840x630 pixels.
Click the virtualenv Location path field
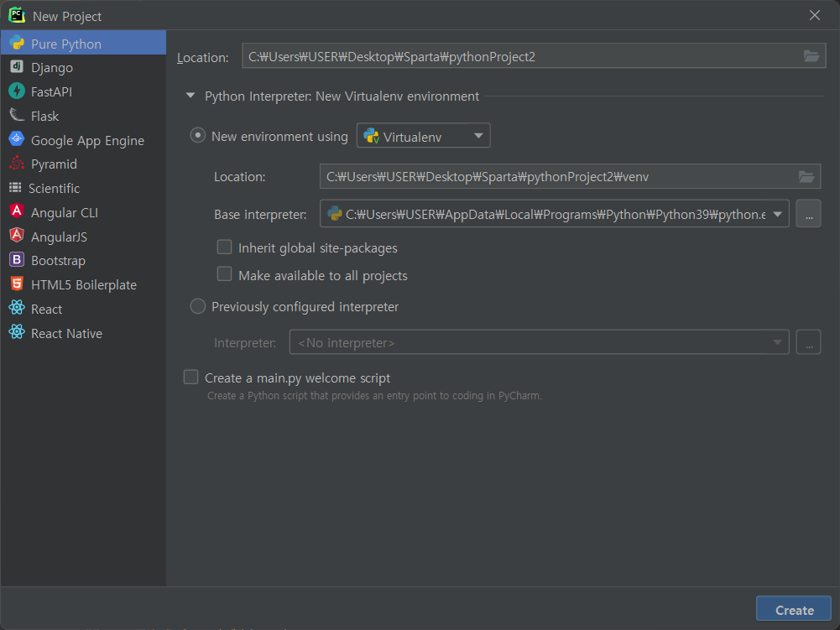(x=570, y=176)
